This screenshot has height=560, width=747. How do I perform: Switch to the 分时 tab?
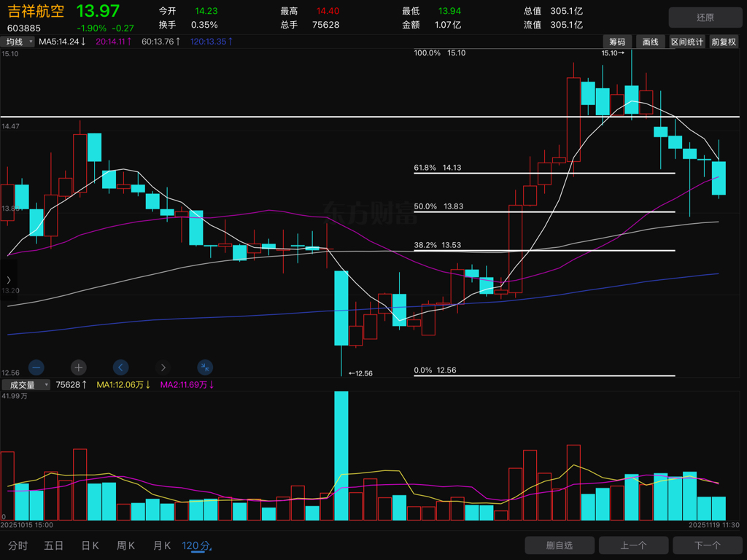(x=18, y=545)
